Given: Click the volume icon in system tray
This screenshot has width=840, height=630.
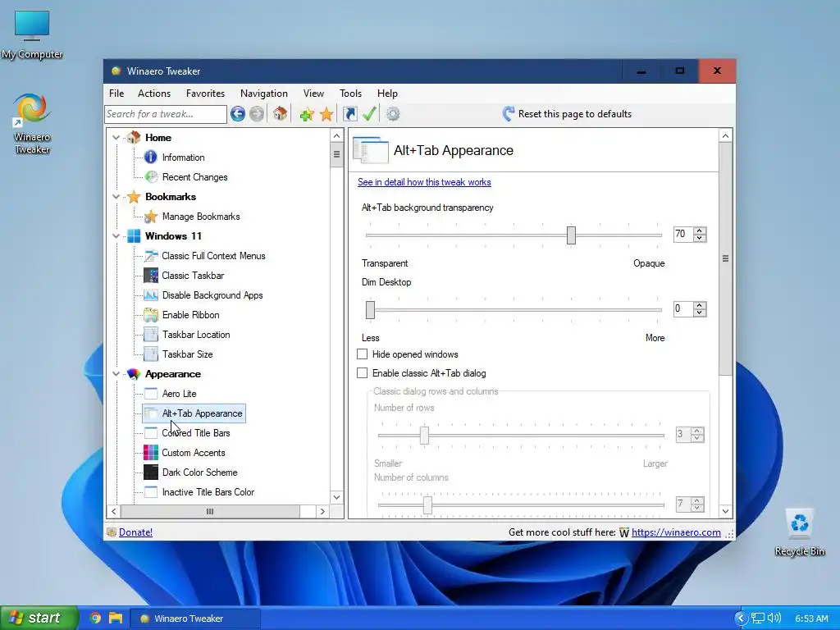Looking at the screenshot, I should point(774,618).
